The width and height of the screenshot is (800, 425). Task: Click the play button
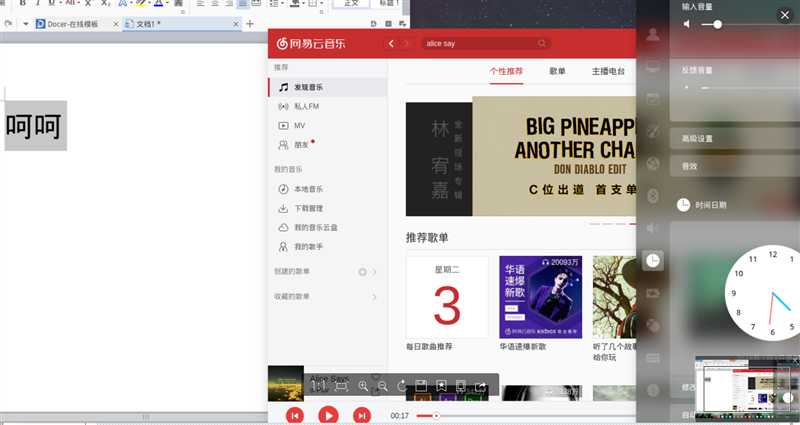328,415
